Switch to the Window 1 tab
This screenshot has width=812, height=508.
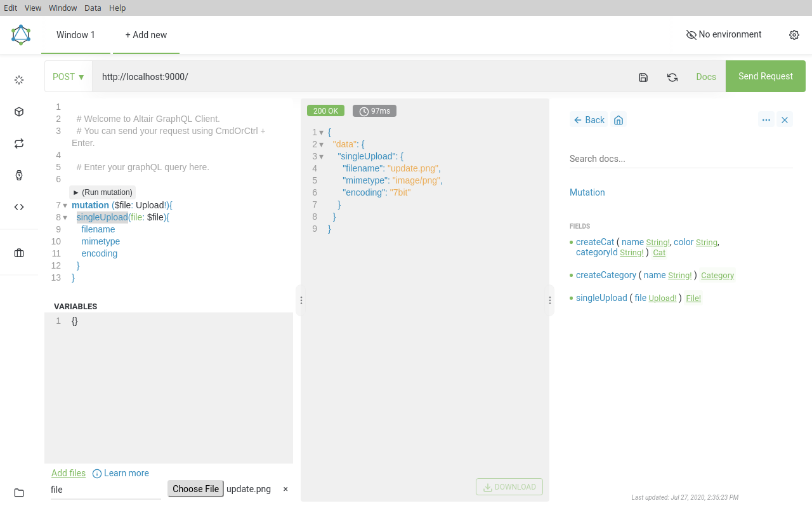tap(75, 35)
